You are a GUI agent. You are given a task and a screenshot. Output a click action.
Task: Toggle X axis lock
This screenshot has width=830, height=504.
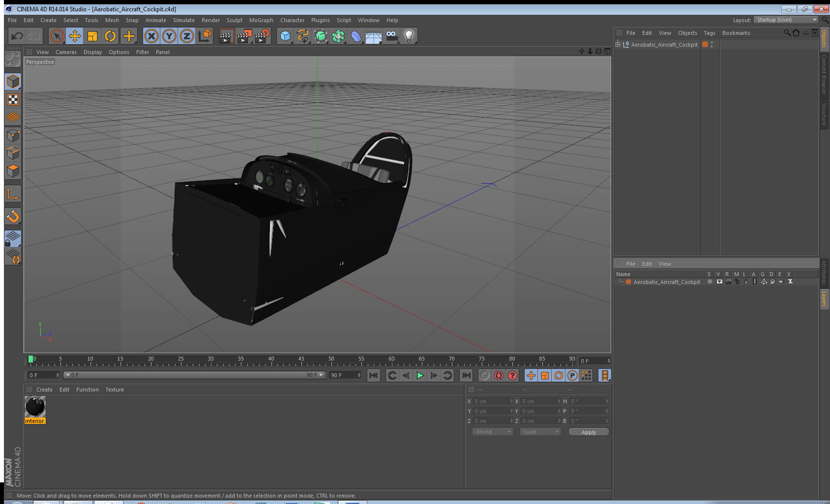tap(151, 36)
